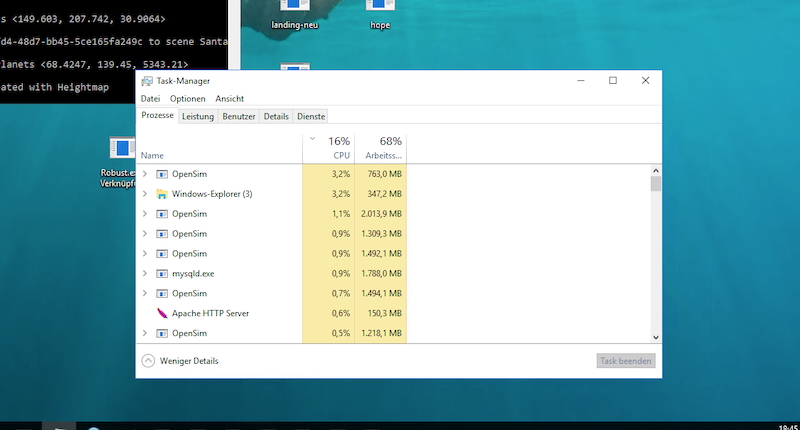
Task: Sort by the 68% Arbeitss... memory column header
Action: 381,148
